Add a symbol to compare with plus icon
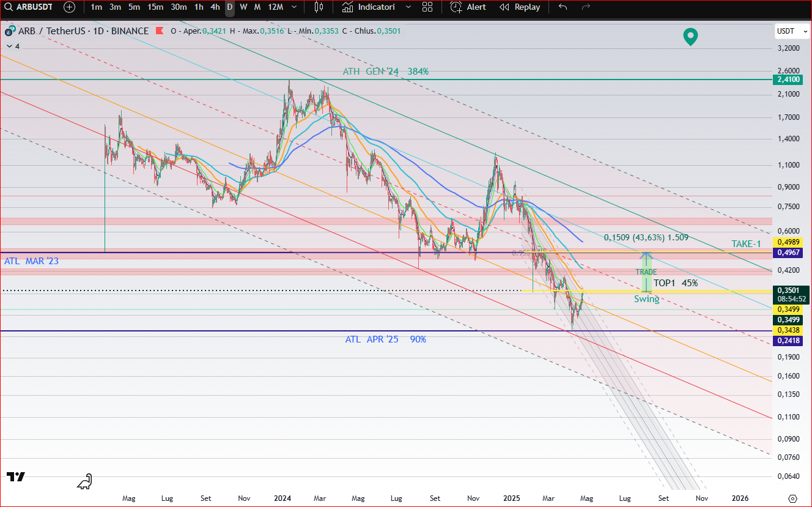The image size is (812, 507). [x=70, y=7]
